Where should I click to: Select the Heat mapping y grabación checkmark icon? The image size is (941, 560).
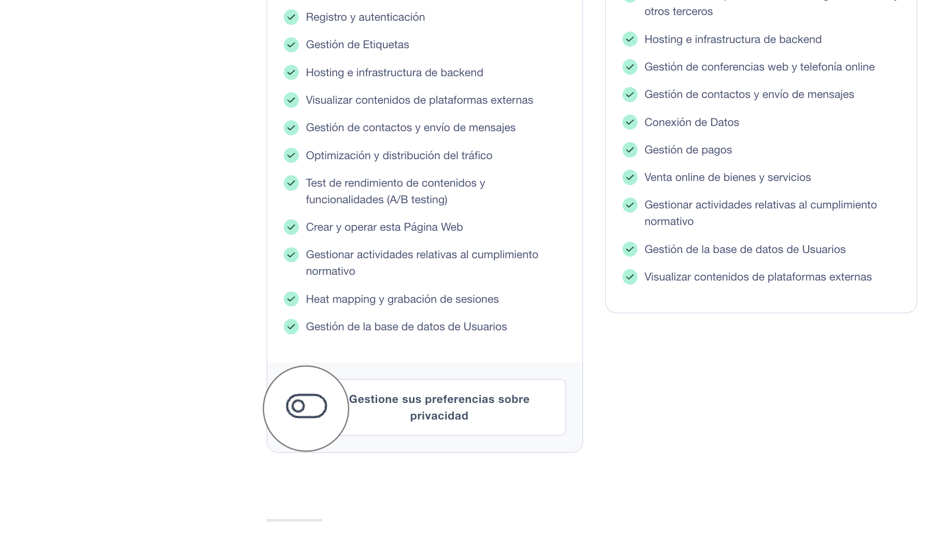point(291,299)
